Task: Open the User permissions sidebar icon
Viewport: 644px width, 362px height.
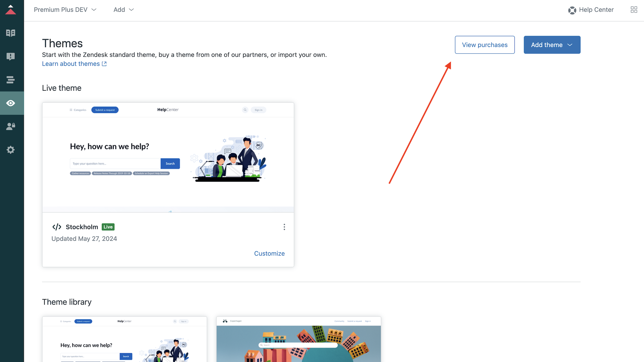Action: [x=11, y=126]
